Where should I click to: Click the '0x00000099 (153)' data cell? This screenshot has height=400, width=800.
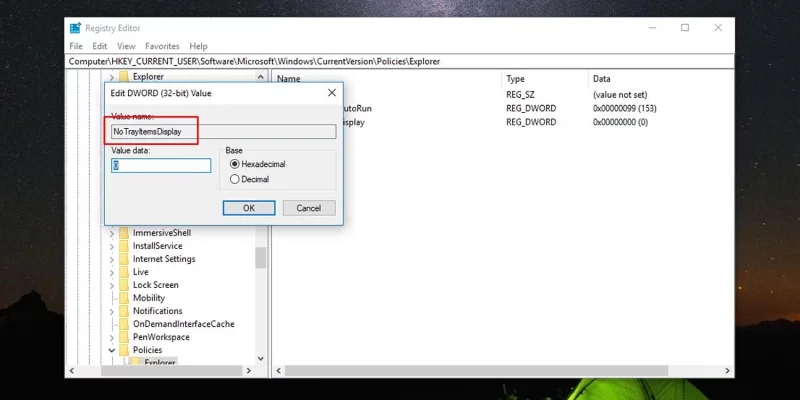[624, 109]
